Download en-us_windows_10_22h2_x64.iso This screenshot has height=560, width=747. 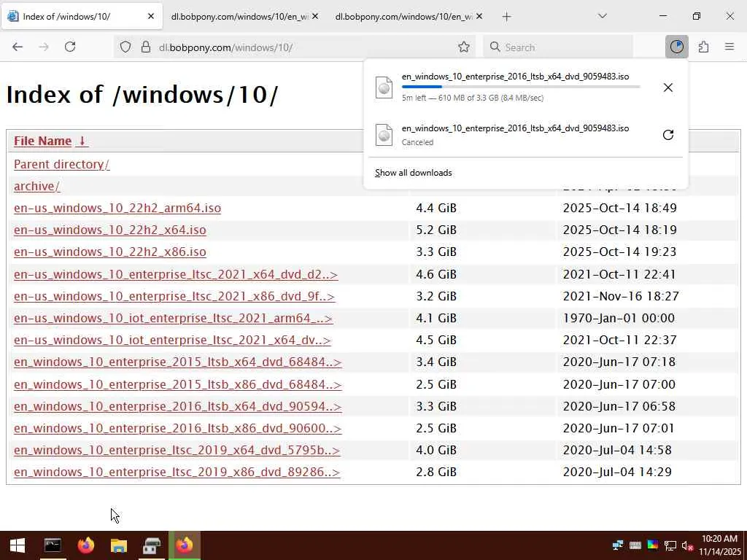coord(110,230)
